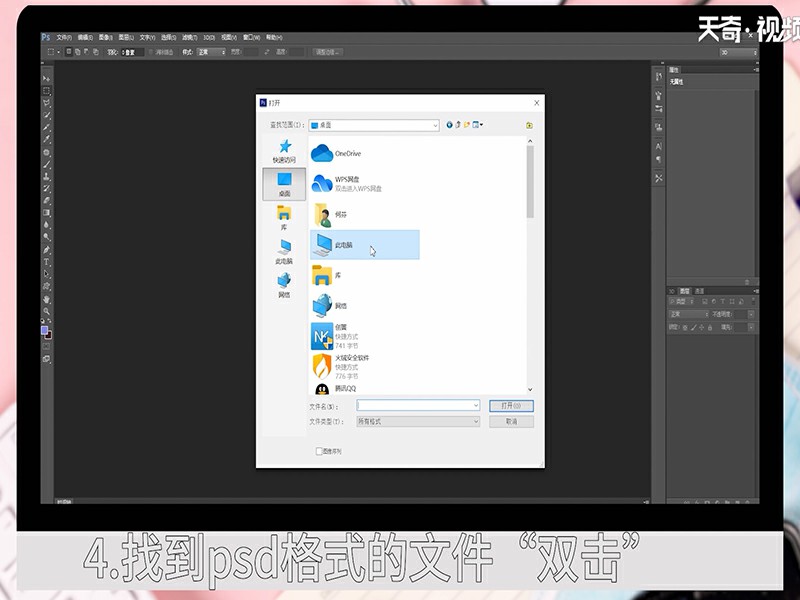Screen dimensions: 800x600
Task: Open Quick Access in dialog sidebar
Action: point(284,151)
